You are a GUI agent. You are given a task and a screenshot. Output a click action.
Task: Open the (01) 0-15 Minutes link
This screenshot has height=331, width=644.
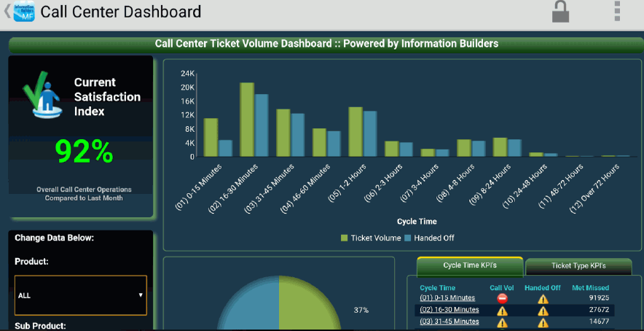[447, 297]
